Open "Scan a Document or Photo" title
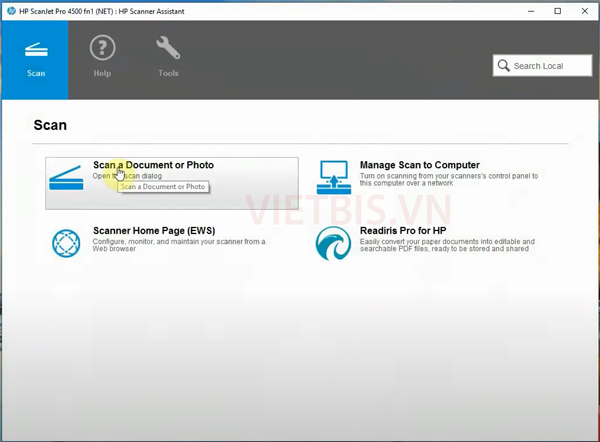The image size is (600, 442). 153,165
